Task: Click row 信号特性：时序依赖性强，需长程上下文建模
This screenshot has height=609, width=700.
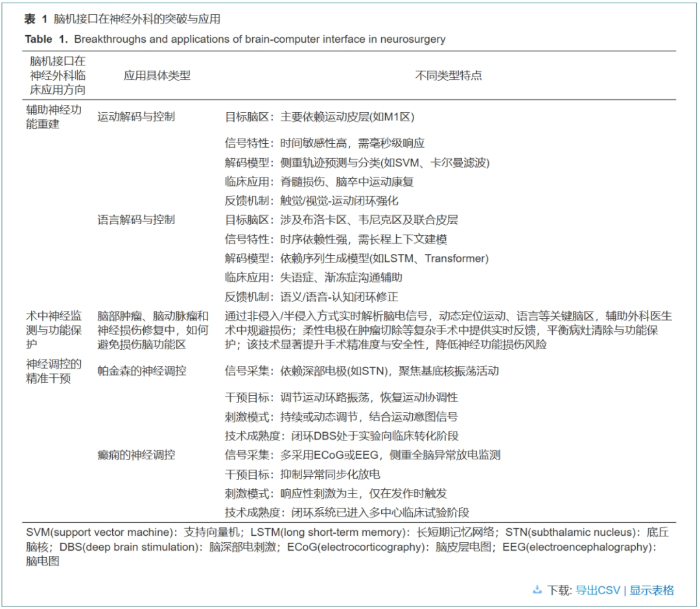Action: tap(336, 239)
